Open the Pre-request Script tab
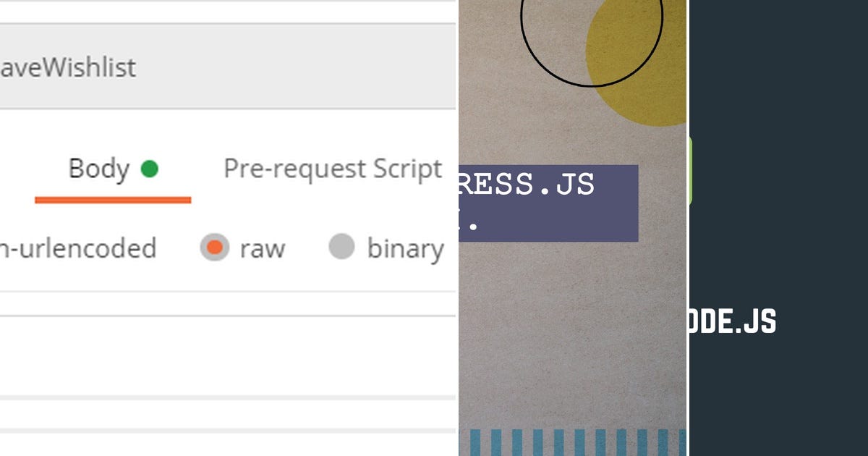 pyautogui.click(x=333, y=168)
